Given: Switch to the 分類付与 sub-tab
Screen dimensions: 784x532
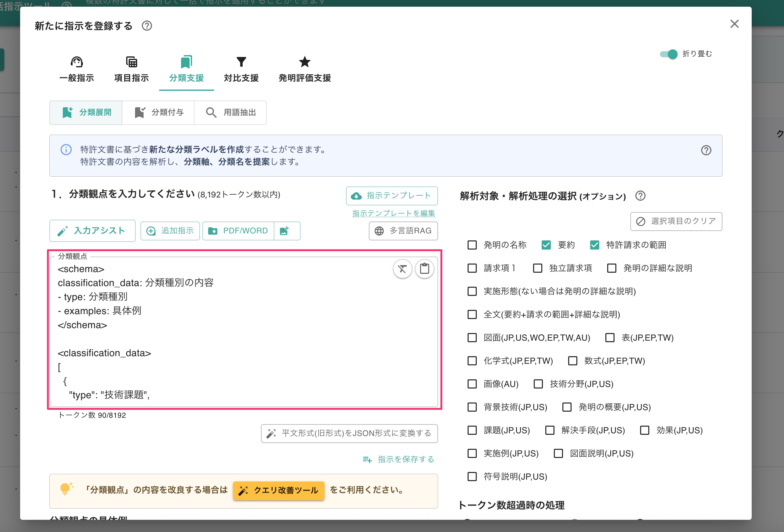Looking at the screenshot, I should pyautogui.click(x=158, y=113).
